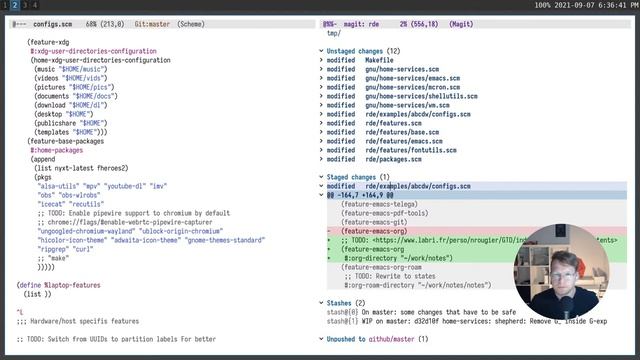Expand the rde/features/fontutils.scm diff arrow
Screen dimensions: 640x360
pos(321,150)
